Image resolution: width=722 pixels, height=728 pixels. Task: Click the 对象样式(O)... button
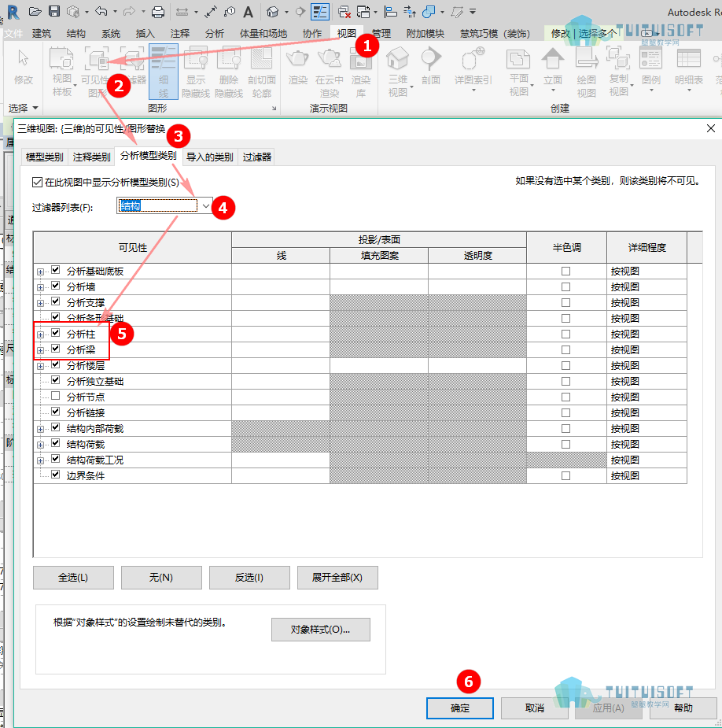click(x=321, y=630)
